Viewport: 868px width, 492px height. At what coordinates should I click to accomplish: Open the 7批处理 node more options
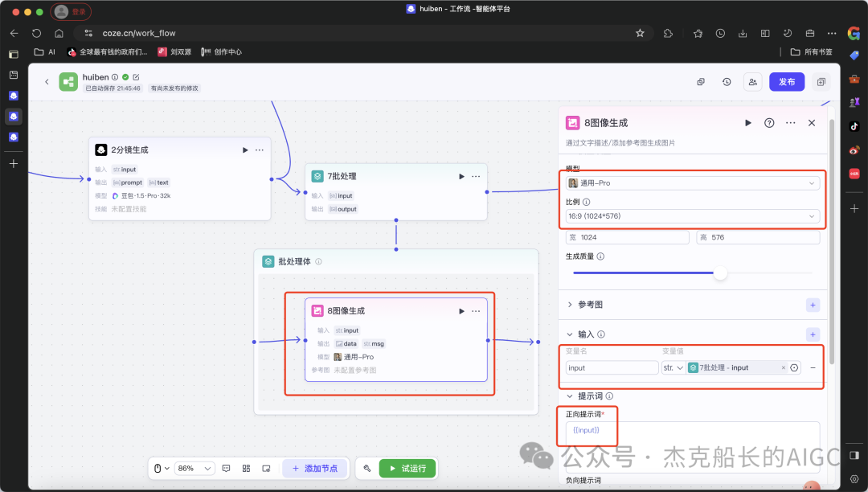tap(476, 177)
